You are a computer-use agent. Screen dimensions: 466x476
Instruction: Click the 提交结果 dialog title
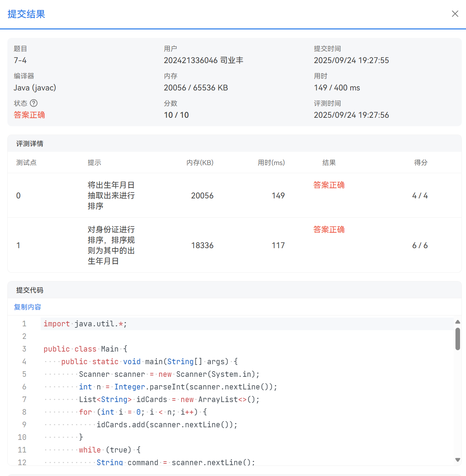click(26, 14)
